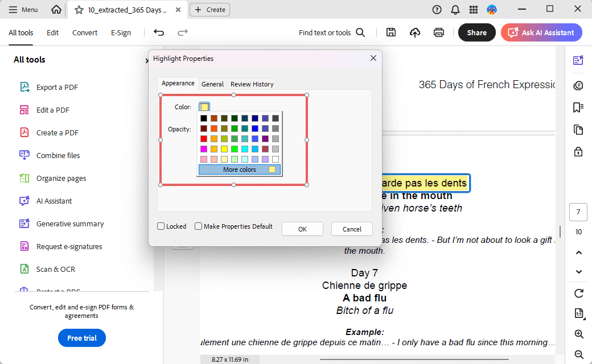
Task: Open the Color dropdown swatch button
Action: click(204, 107)
